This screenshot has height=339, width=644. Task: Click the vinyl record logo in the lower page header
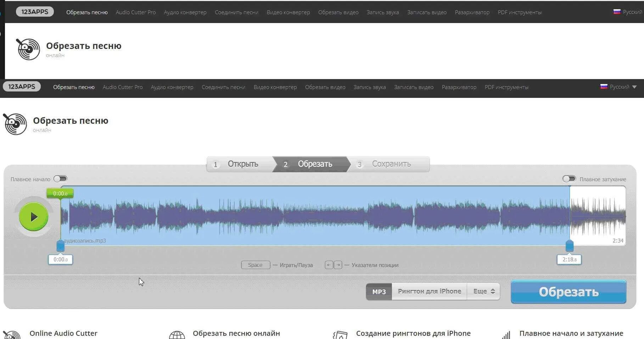coord(15,124)
